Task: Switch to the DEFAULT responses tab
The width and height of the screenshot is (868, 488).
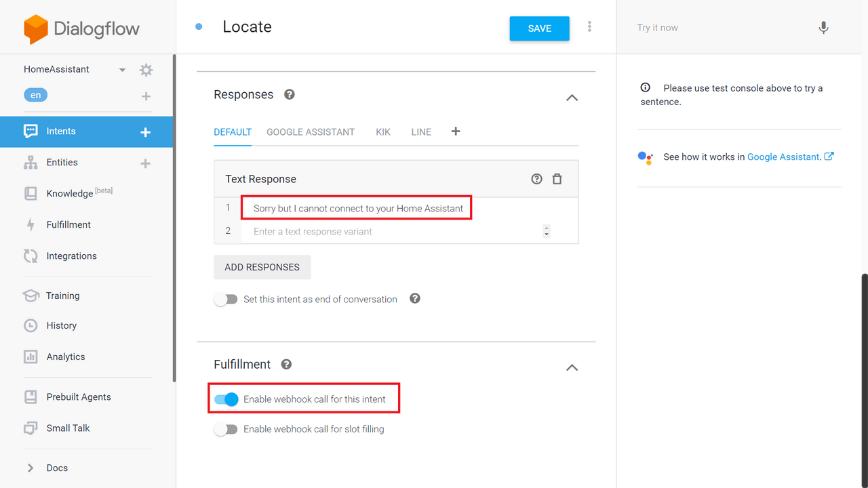Action: (x=233, y=132)
